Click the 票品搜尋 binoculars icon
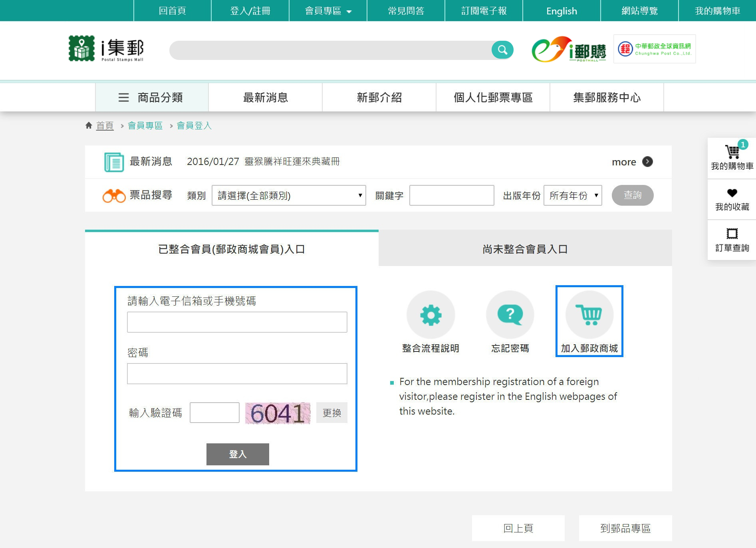 115,195
